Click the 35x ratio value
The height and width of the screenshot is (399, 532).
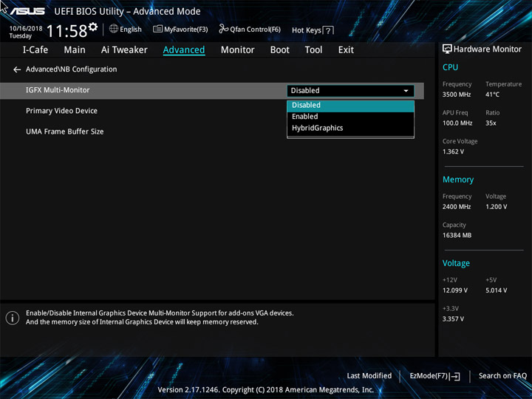pyautogui.click(x=491, y=123)
